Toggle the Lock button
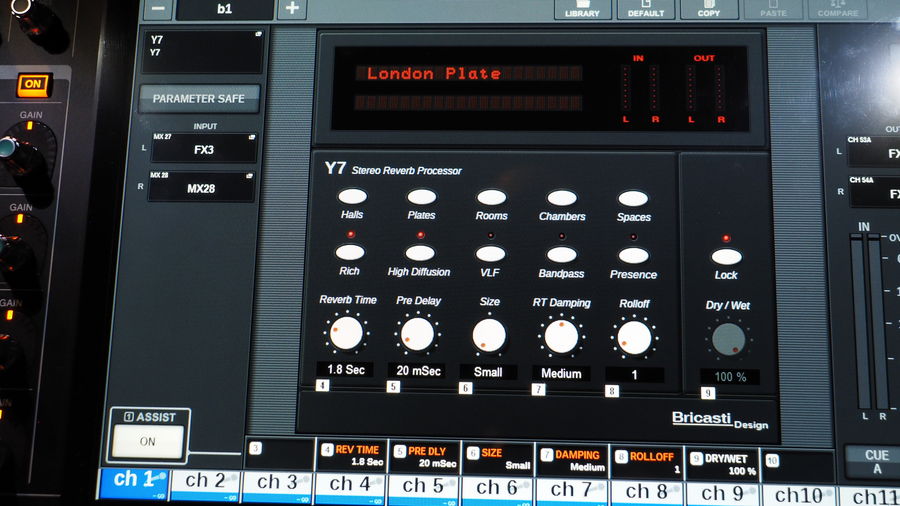Viewport: 900px width, 506px height. (726, 257)
